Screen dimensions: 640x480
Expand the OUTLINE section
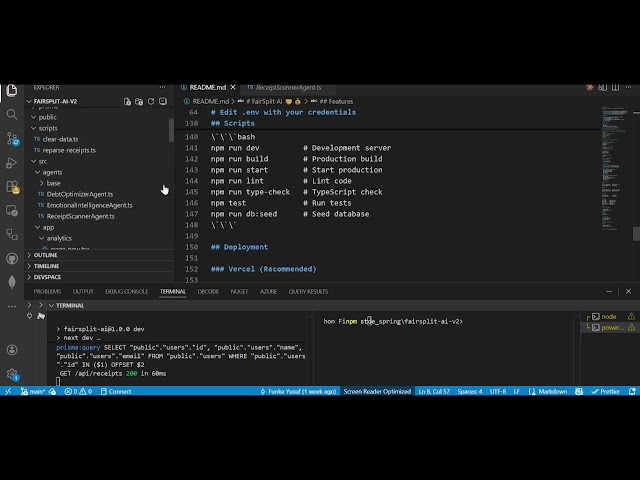click(45, 255)
